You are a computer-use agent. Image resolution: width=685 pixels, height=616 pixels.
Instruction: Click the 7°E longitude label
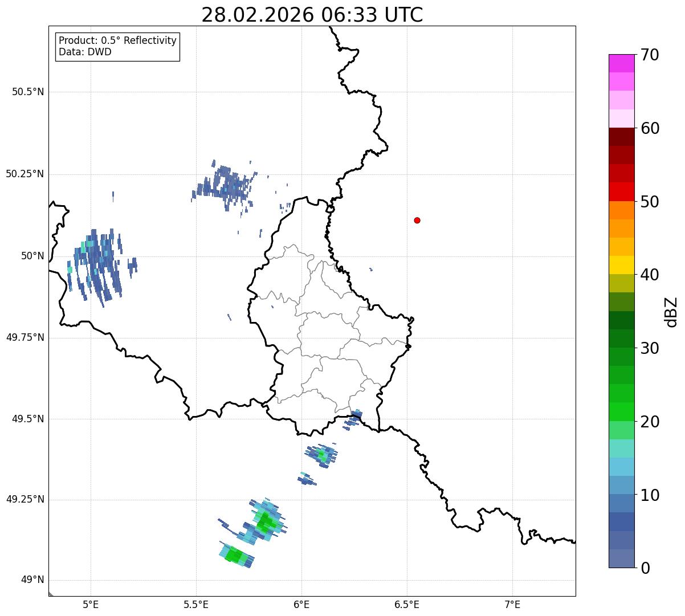click(512, 604)
